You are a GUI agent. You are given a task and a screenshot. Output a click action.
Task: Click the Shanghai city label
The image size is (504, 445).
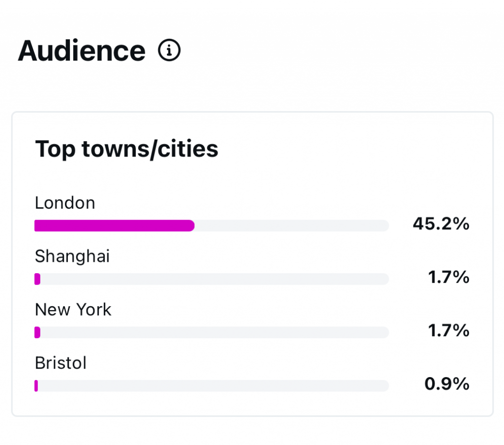72,256
